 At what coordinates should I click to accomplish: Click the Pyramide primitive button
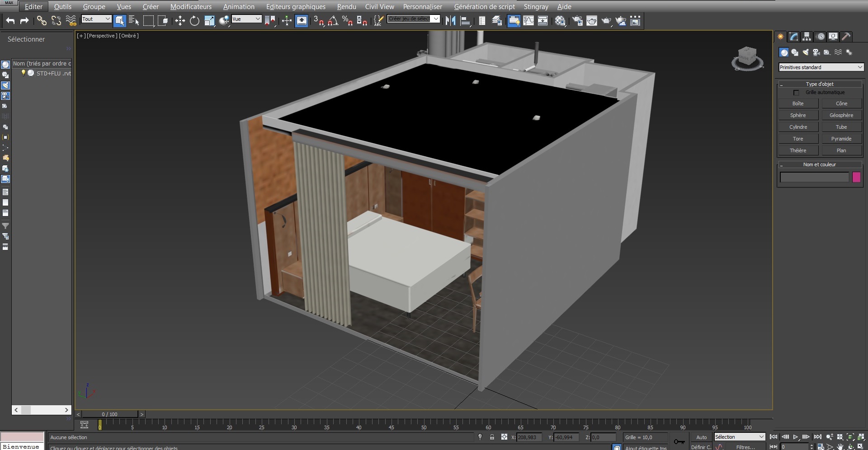[x=841, y=139]
